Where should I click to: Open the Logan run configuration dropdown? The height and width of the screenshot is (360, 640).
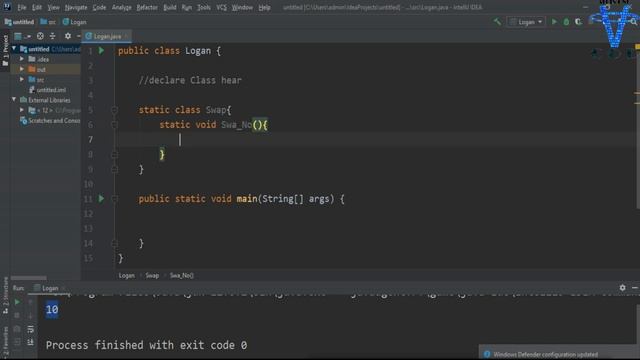[526, 22]
